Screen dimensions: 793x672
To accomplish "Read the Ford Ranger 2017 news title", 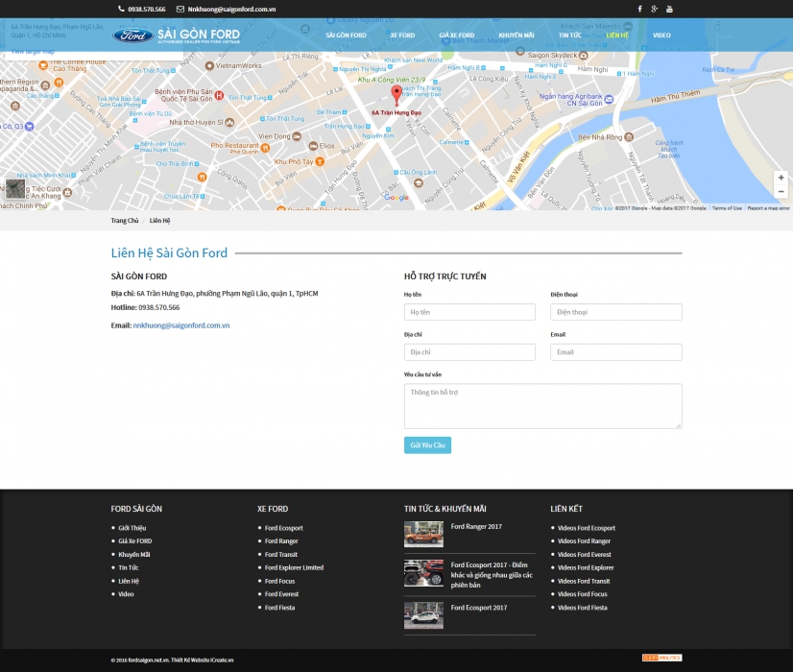I will 476,526.
